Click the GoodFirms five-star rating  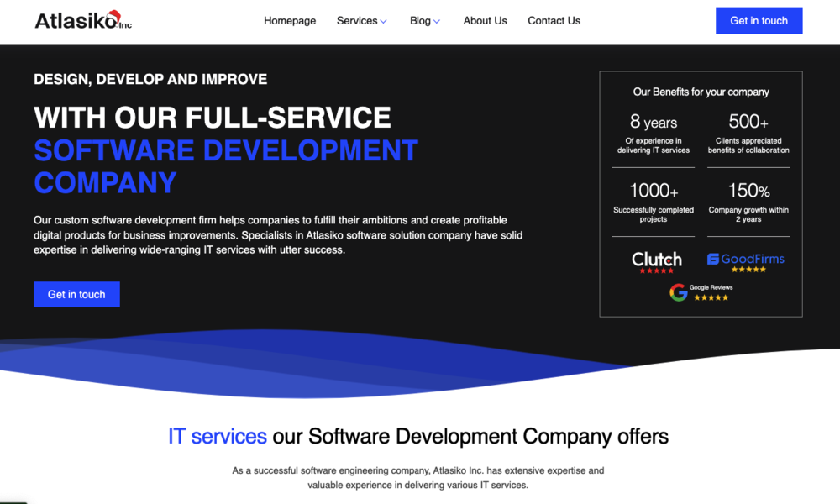(748, 270)
